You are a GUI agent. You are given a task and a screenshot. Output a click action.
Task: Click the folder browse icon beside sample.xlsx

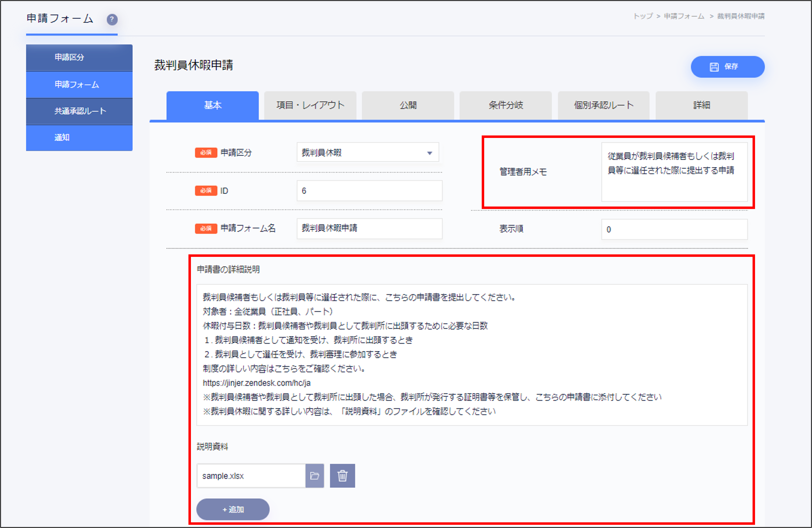[x=314, y=475]
